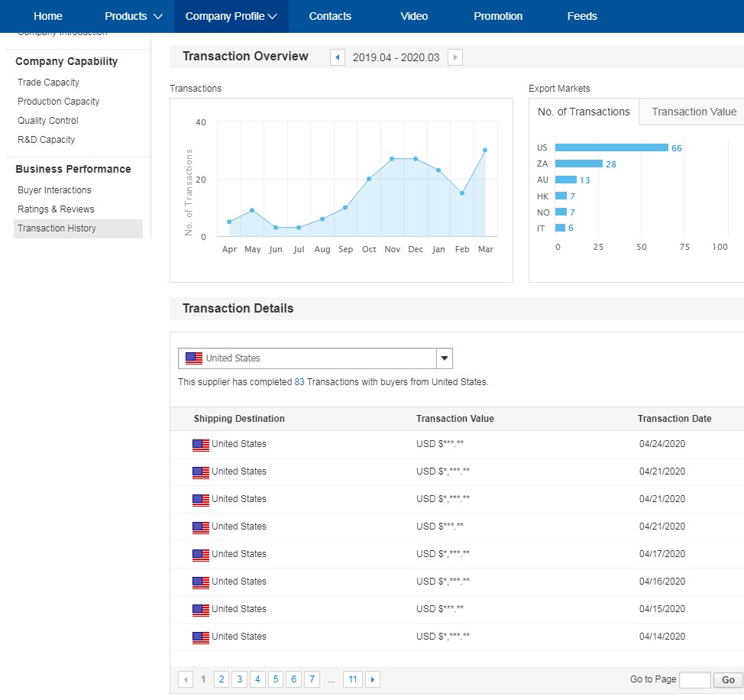Click next date range arrow in Transaction Overview
The image size is (744, 700).
455,57
